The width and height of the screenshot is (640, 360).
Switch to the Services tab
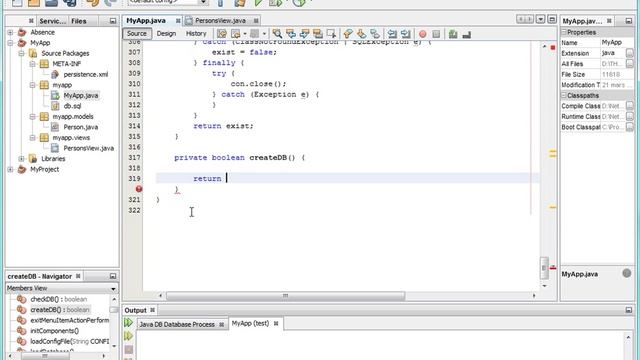click(52, 21)
